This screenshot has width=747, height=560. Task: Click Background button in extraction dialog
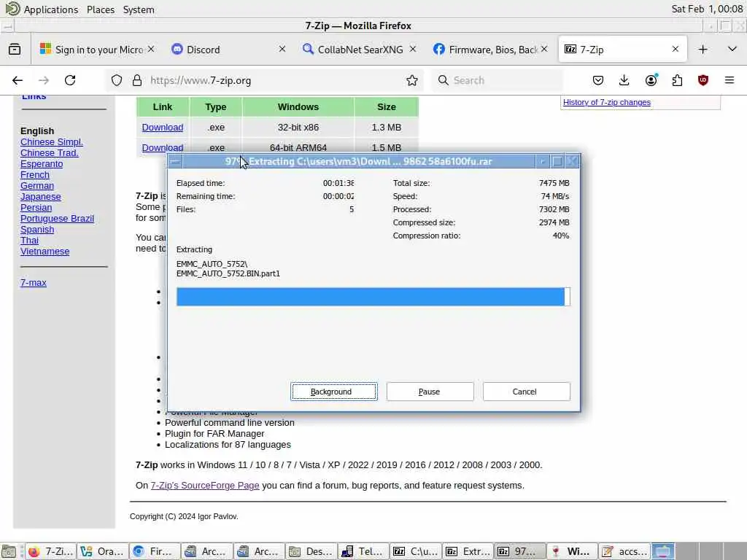coord(334,392)
